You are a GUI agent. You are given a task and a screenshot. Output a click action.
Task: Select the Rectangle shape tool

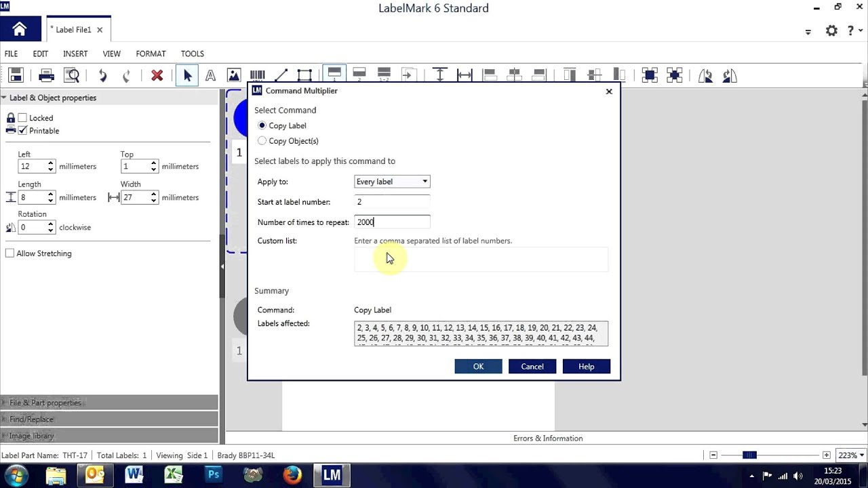[304, 75]
